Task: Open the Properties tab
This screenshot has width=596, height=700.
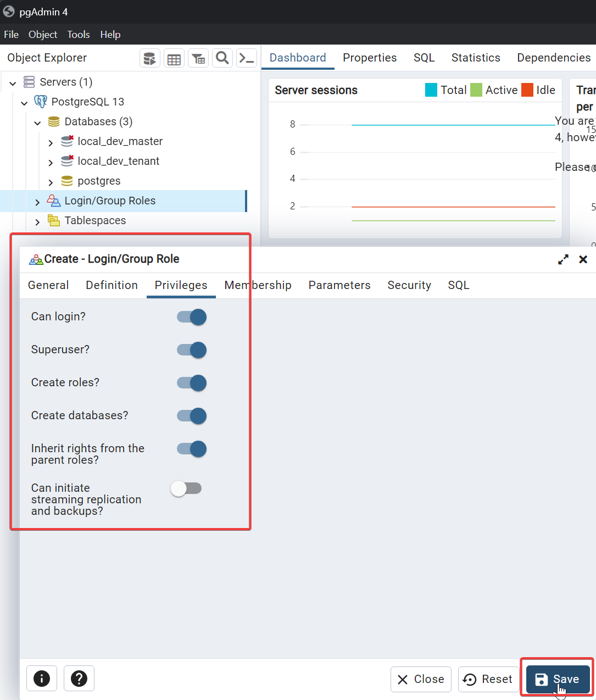Action: tap(370, 58)
